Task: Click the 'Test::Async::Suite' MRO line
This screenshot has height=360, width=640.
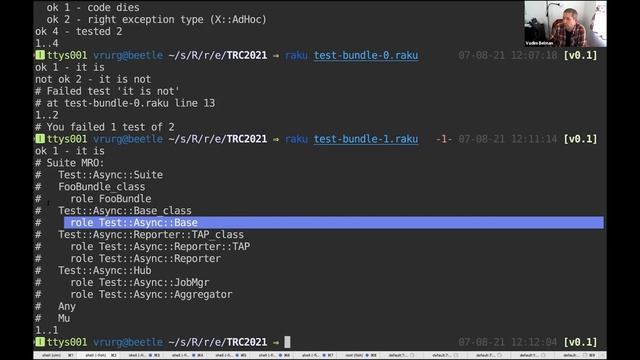Action: coord(110,175)
